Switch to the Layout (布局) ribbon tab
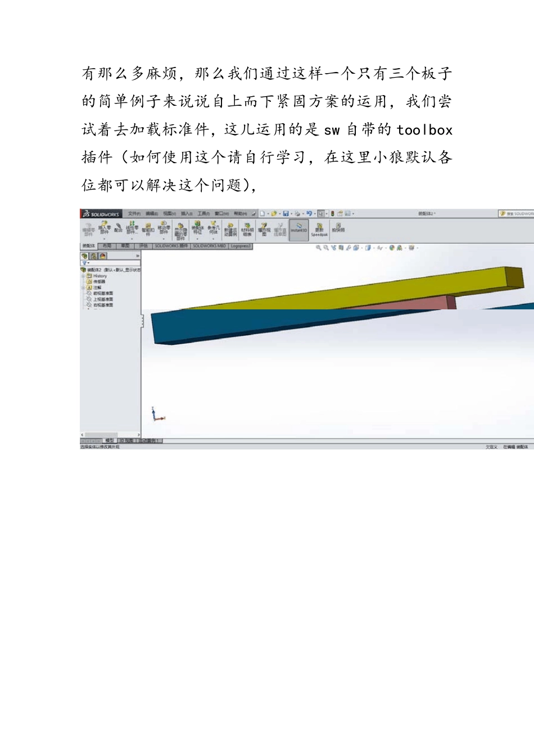This screenshot has height=756, width=534. (x=107, y=246)
